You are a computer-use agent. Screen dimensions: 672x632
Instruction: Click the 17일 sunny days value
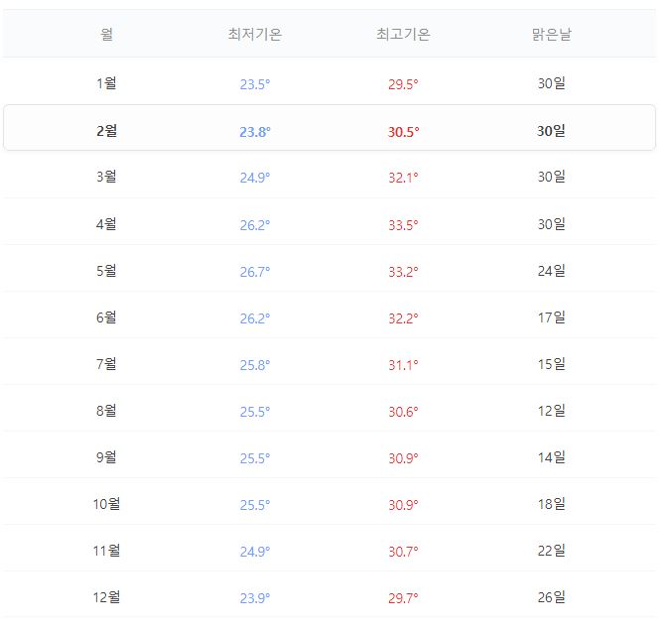pyautogui.click(x=552, y=317)
